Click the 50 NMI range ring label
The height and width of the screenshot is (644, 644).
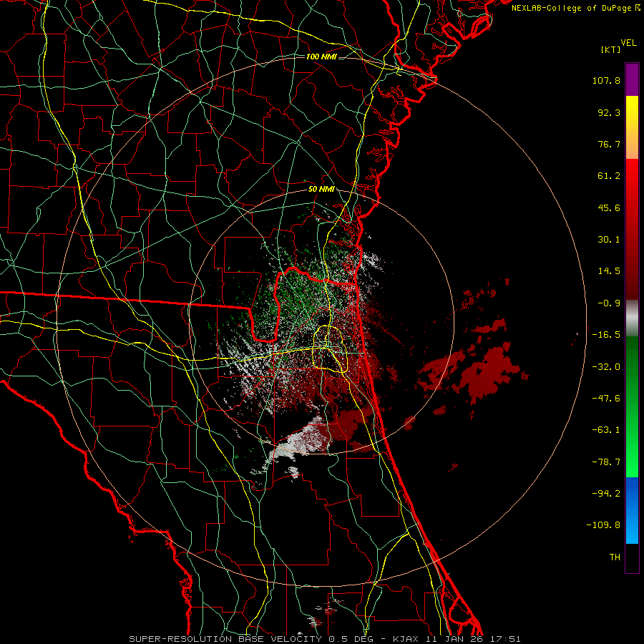[321, 190]
